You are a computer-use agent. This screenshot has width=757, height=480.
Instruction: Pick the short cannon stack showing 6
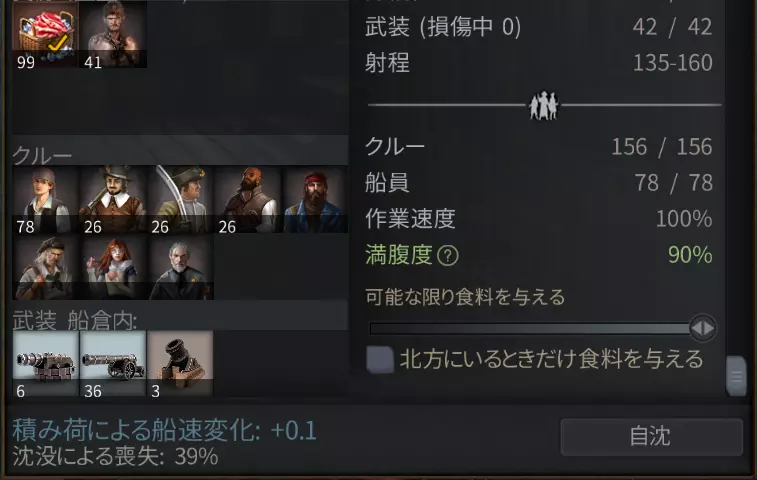(45, 364)
